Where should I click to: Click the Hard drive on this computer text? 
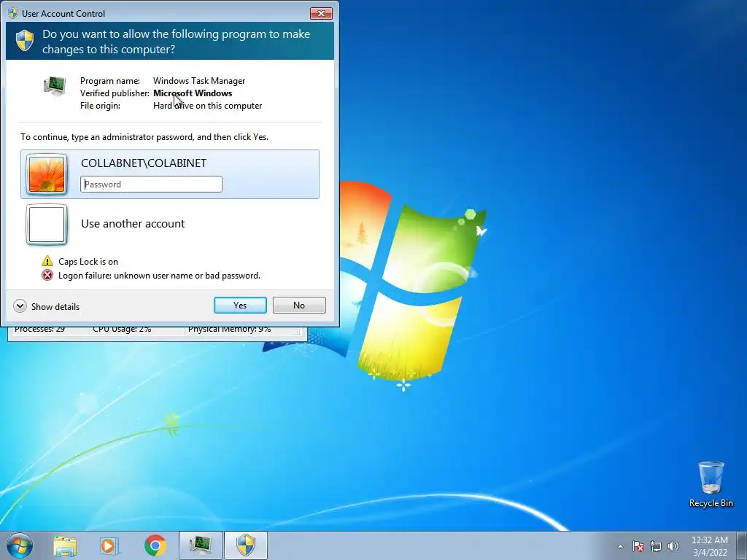tap(207, 106)
